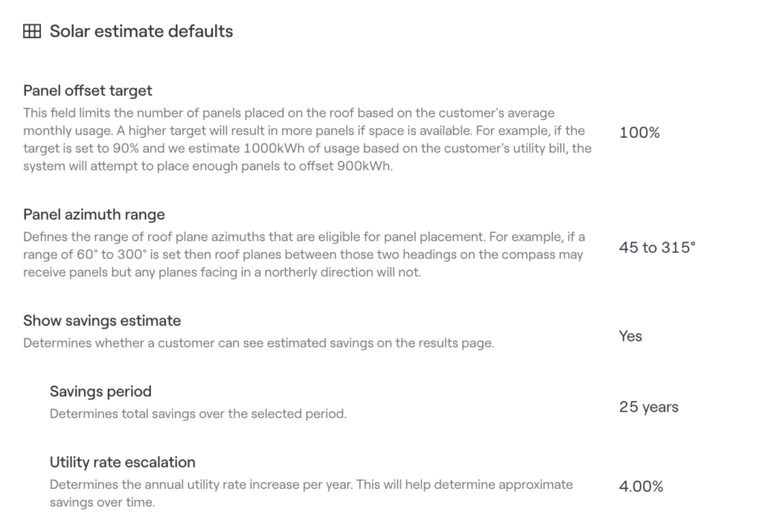Click the 4.00% utility rate value
This screenshot has width=762, height=532.
[x=641, y=487]
